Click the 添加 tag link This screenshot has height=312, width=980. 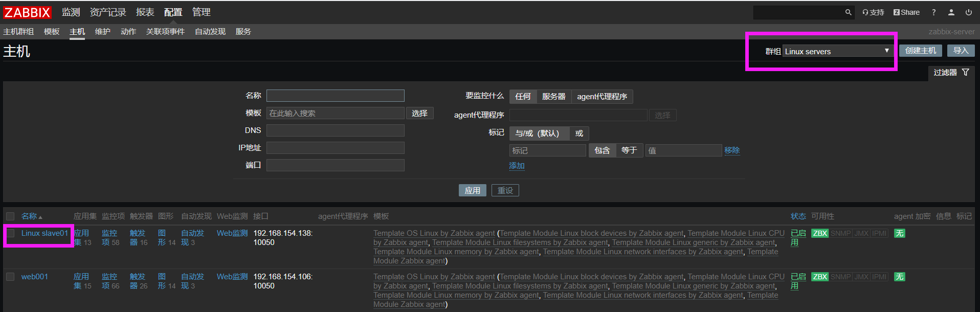coord(517,166)
